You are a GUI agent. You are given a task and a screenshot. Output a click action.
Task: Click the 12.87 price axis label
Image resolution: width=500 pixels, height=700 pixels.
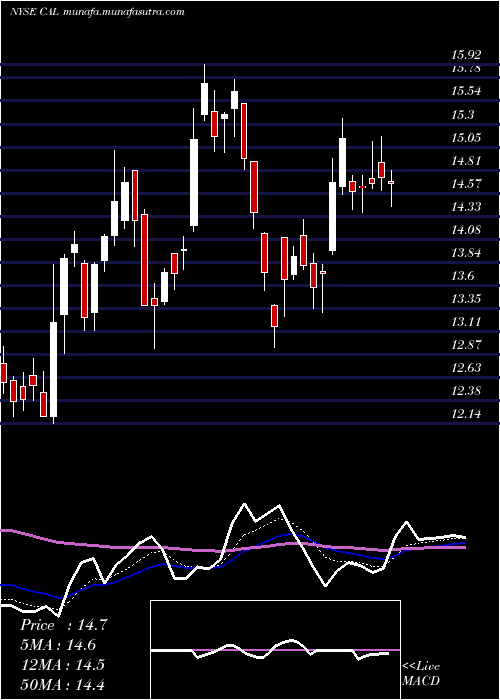pyautogui.click(x=466, y=345)
